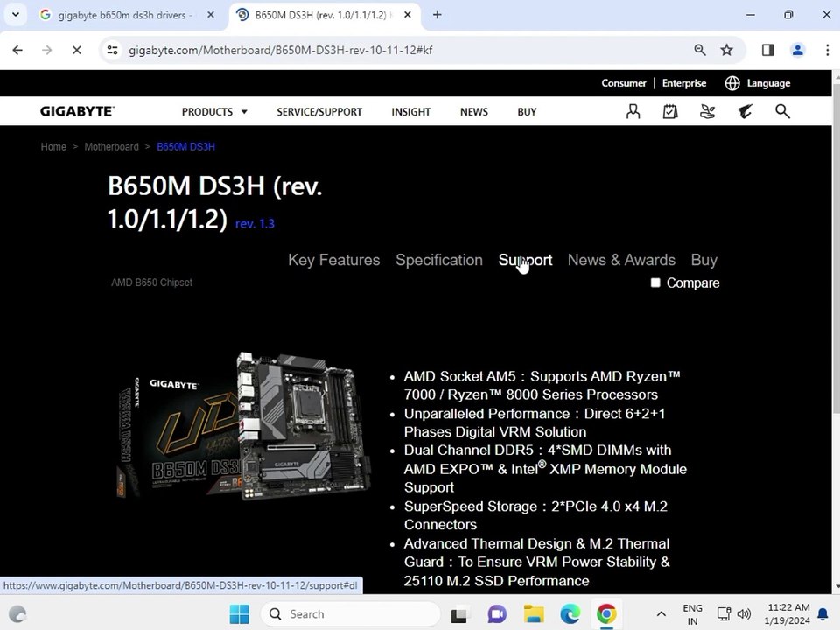Open the tab search chevron
The image size is (840, 630).
16,15
